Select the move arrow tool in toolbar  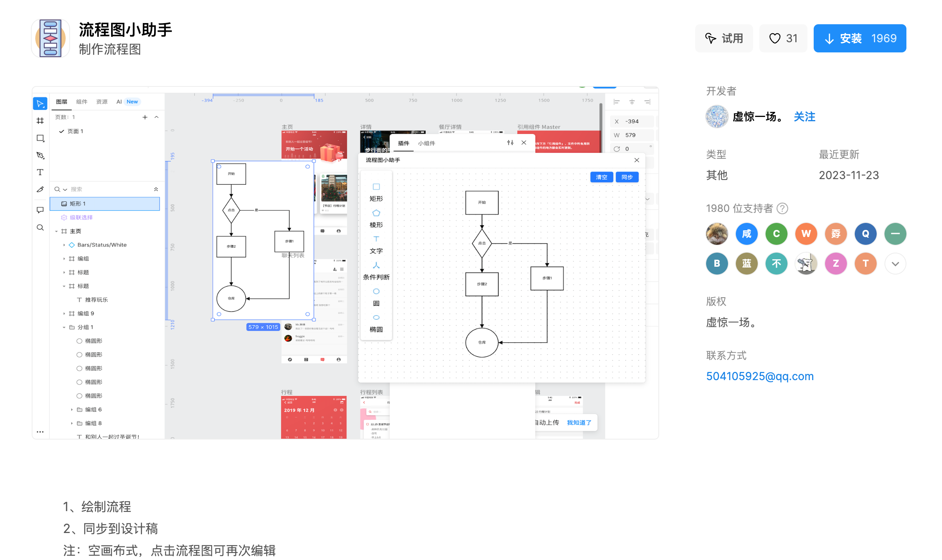[x=40, y=104]
